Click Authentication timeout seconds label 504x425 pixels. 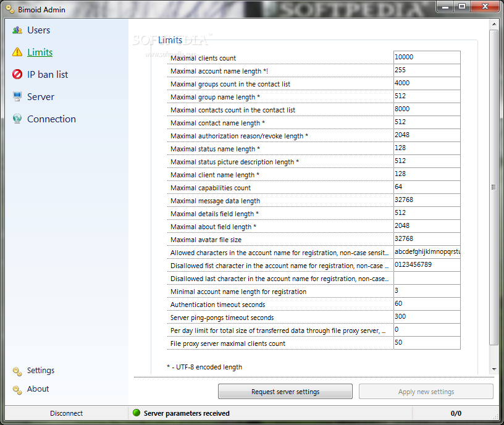coord(217,305)
